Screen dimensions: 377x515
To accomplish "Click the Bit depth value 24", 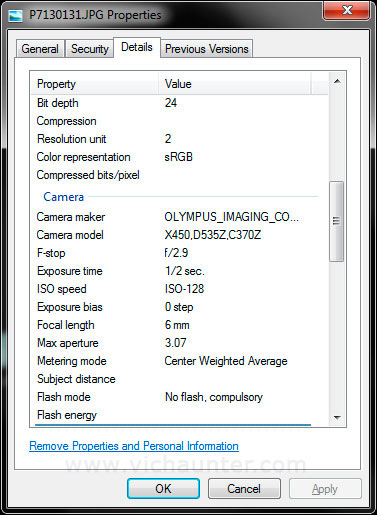I will click(x=171, y=103).
